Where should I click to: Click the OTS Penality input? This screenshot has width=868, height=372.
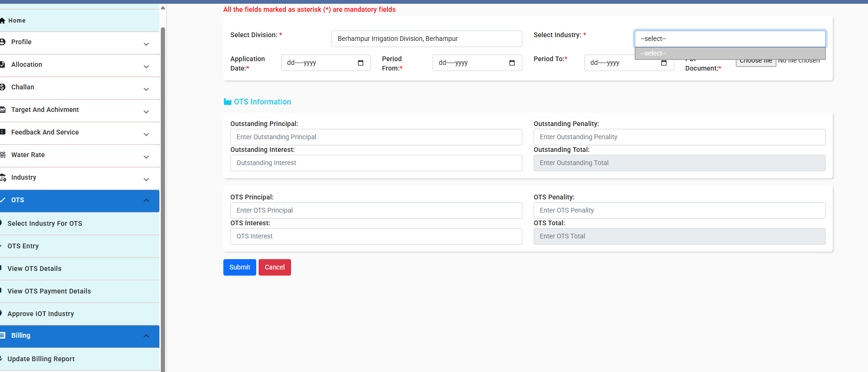679,210
